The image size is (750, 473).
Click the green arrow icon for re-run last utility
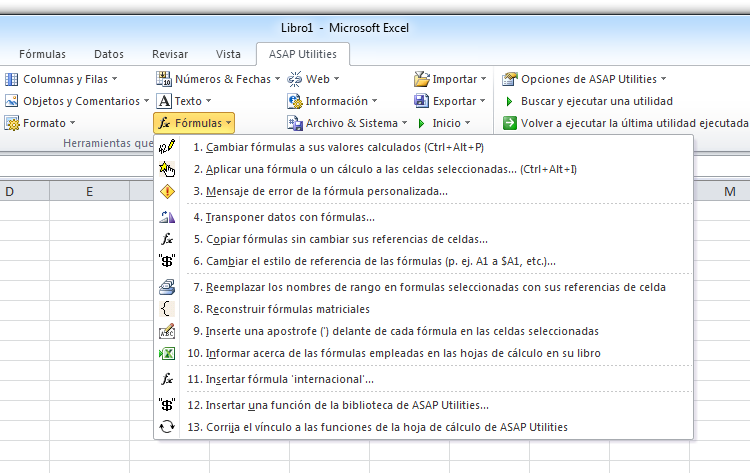510,123
